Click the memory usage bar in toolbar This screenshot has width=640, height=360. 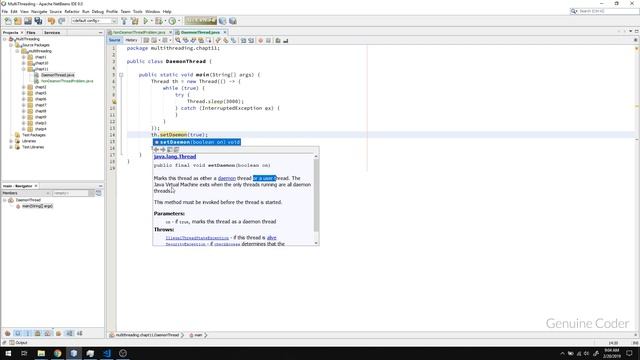coord(200,20)
